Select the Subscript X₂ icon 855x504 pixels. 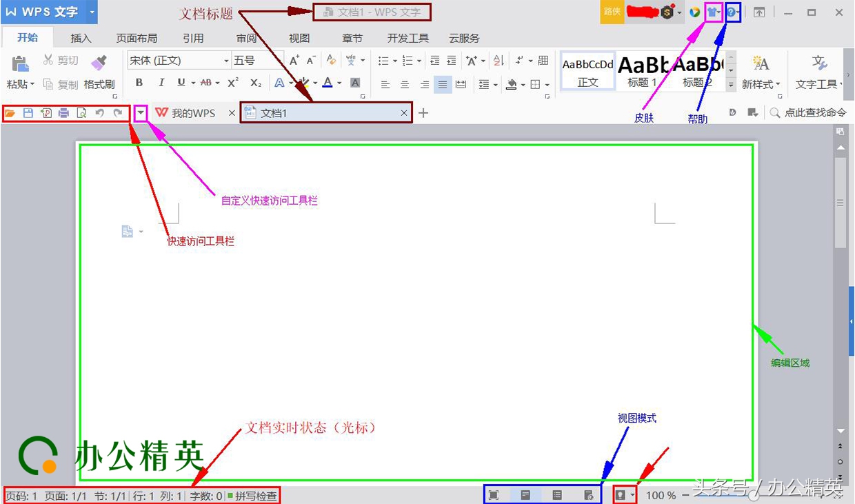tap(255, 84)
